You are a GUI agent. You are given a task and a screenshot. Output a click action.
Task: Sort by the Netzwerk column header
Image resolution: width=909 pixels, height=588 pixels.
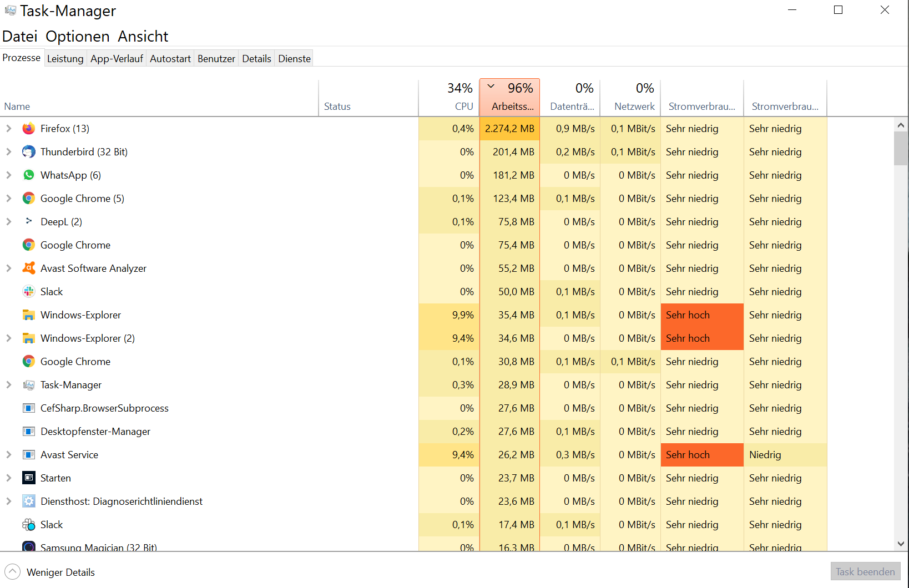pyautogui.click(x=630, y=98)
